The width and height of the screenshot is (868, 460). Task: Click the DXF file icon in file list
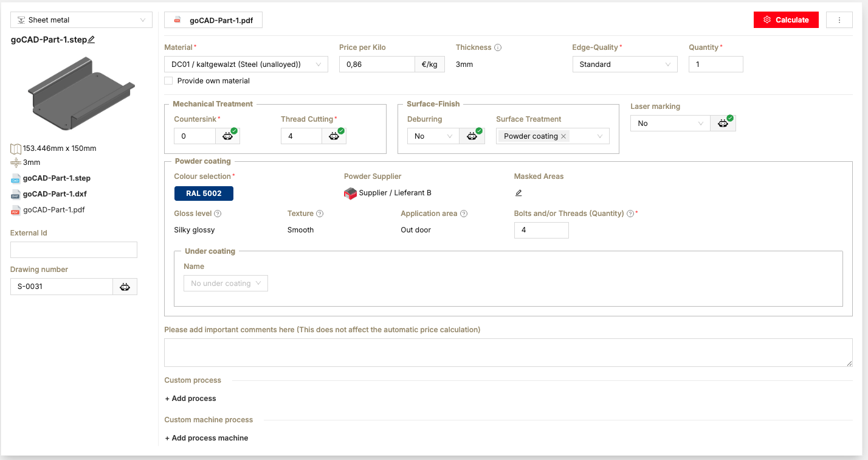(16, 195)
